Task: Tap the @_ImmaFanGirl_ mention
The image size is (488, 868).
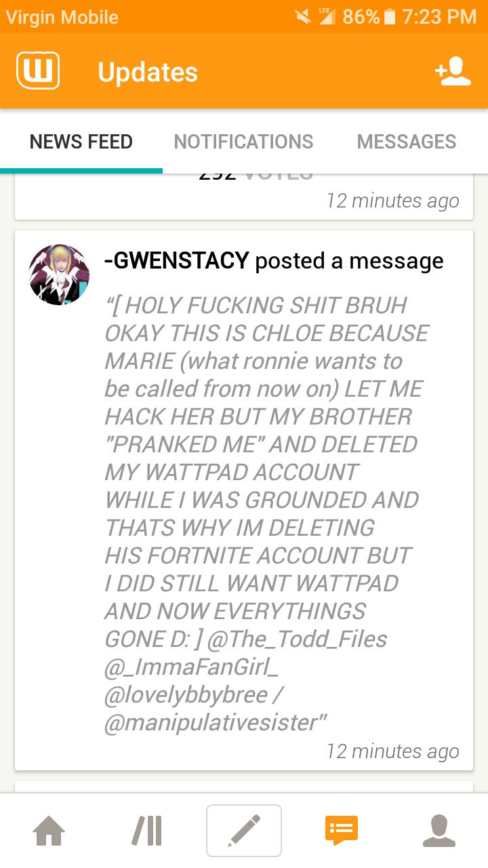Action: tap(192, 667)
